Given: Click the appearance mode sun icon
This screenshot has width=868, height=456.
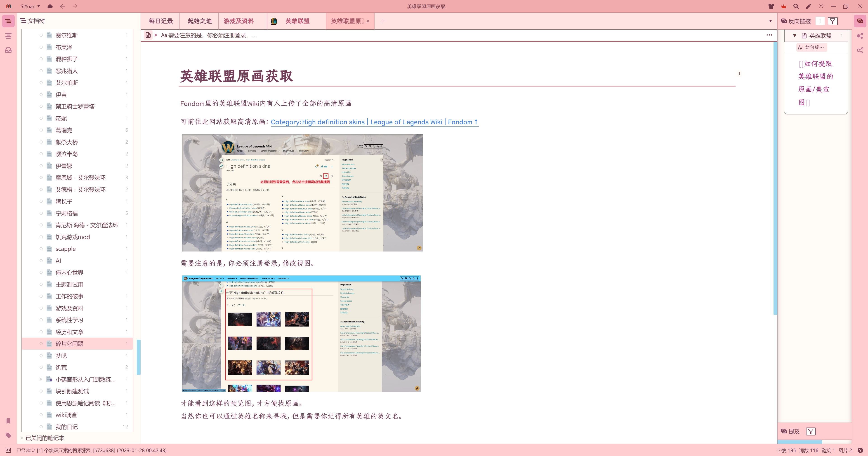Looking at the screenshot, I should (x=821, y=6).
